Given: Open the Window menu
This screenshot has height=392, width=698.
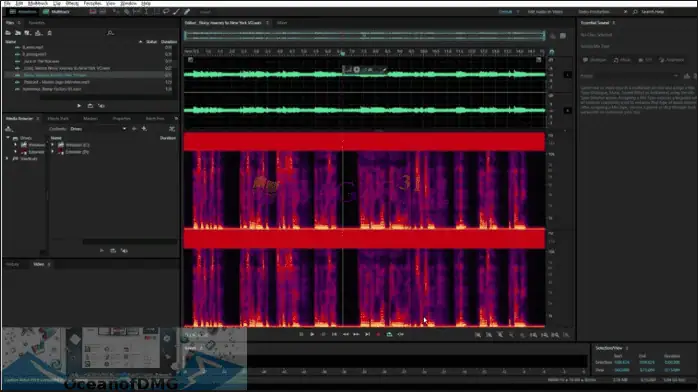Looking at the screenshot, I should (129, 3).
